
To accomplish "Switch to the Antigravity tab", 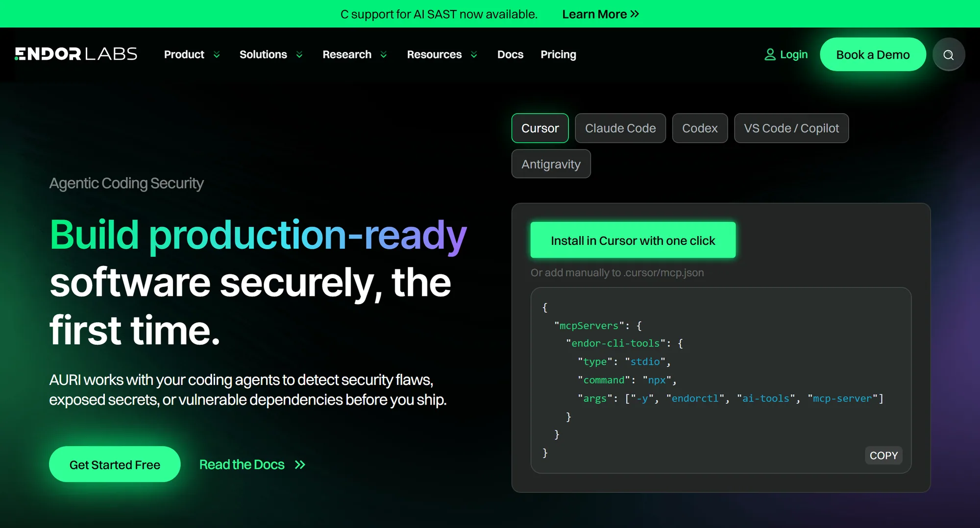I will 551,164.
